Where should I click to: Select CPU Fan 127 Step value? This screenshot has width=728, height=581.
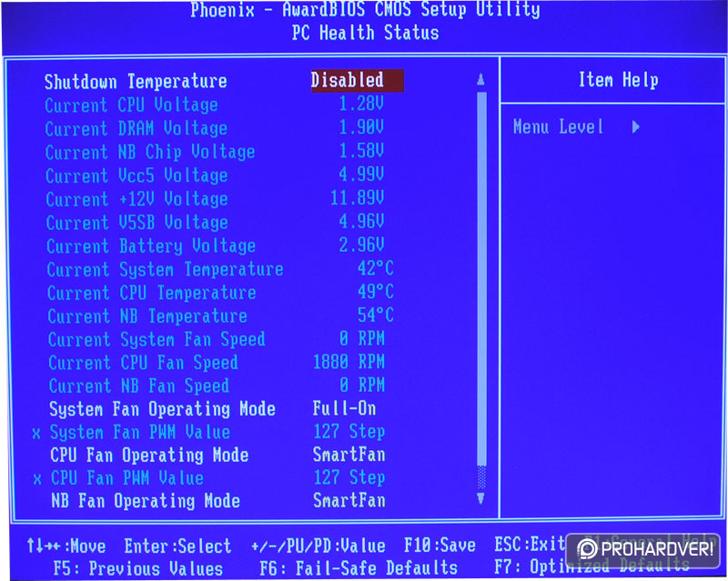click(x=349, y=477)
